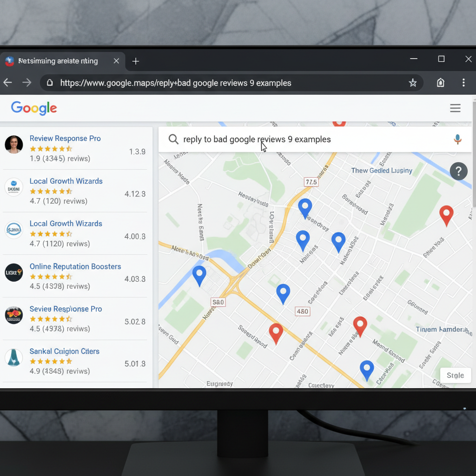
Task: Select the blue pin above the Stgle button
Action: point(367,370)
